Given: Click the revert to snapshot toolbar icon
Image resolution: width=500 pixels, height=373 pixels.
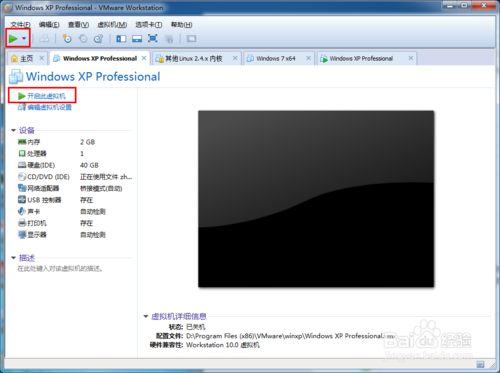Looking at the screenshot, I should (x=83, y=39).
